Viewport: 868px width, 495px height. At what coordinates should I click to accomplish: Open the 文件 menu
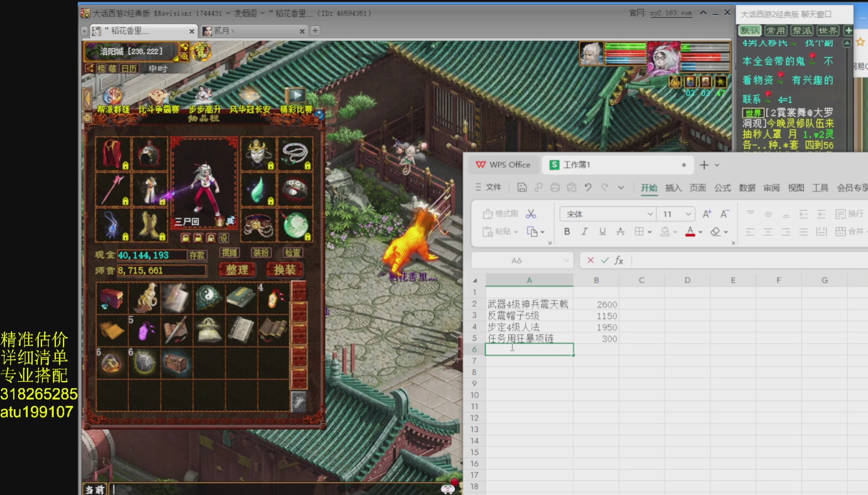488,187
